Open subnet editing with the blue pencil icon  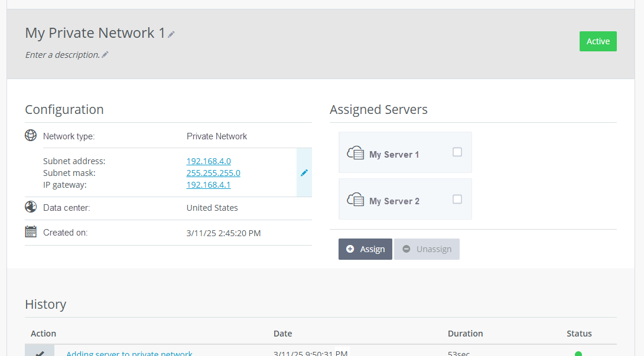pos(304,172)
